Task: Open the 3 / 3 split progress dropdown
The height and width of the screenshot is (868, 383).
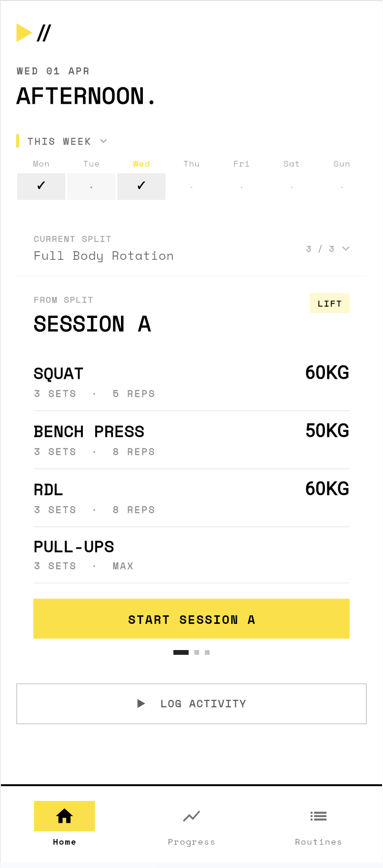Action: (328, 248)
